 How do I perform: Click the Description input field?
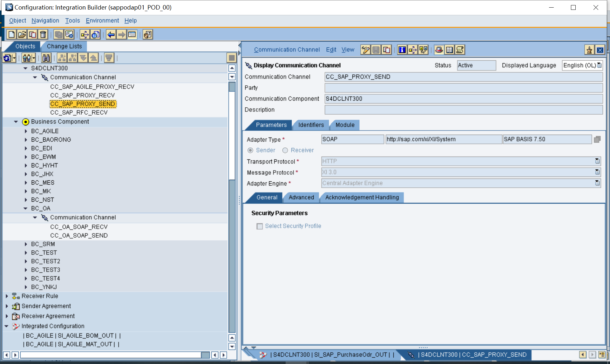[x=464, y=110]
